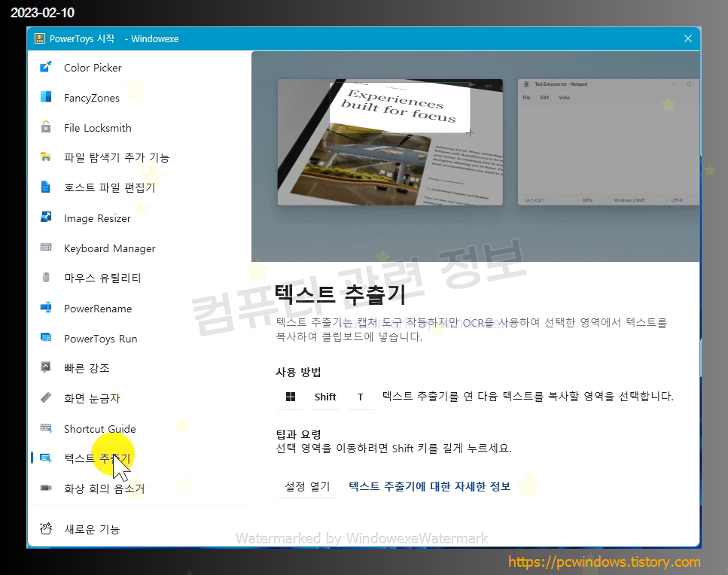
Task: Open Image Resizer page
Action: point(97,218)
